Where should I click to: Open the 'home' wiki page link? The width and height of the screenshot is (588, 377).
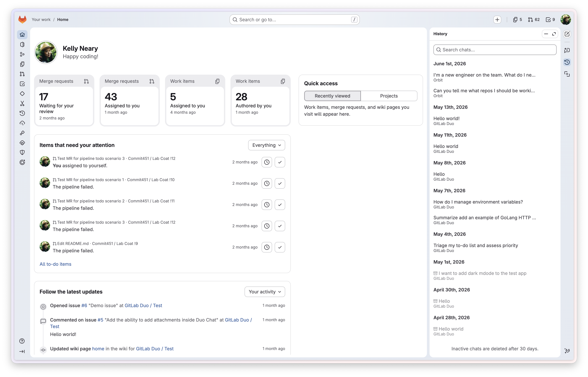pos(98,349)
